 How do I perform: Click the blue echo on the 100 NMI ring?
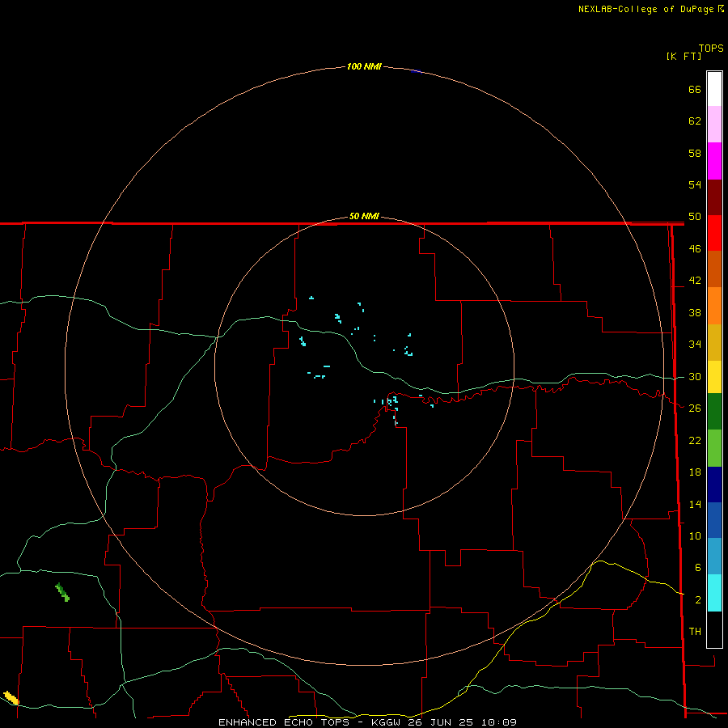click(416, 71)
